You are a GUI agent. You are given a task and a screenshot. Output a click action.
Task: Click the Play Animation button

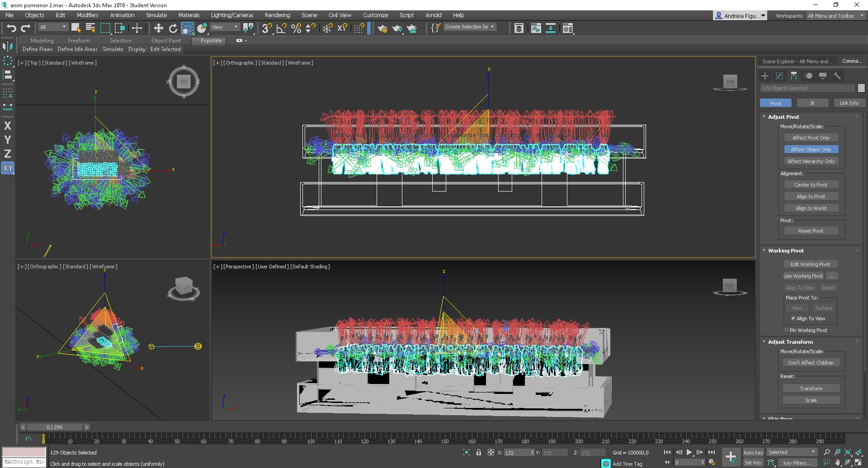tap(689, 452)
